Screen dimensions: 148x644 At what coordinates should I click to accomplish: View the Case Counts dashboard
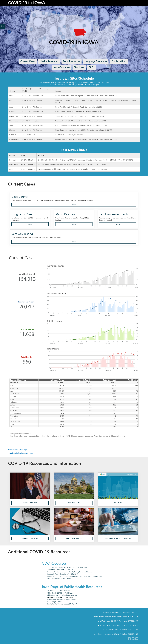pyautogui.click(x=74, y=205)
